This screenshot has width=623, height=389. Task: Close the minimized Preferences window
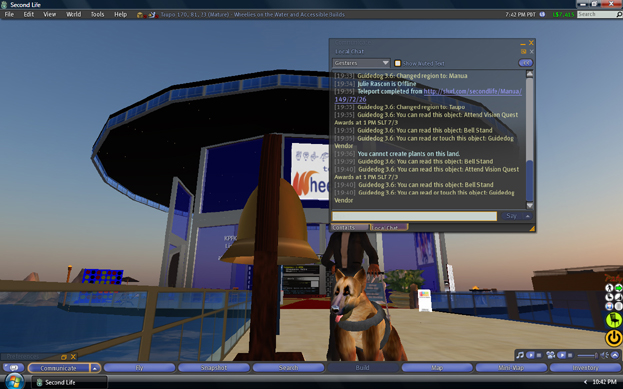click(x=73, y=357)
